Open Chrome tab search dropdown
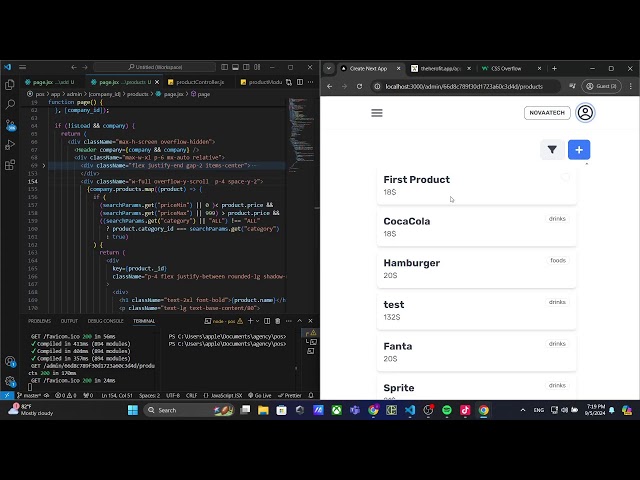The width and height of the screenshot is (640, 480). (329, 69)
